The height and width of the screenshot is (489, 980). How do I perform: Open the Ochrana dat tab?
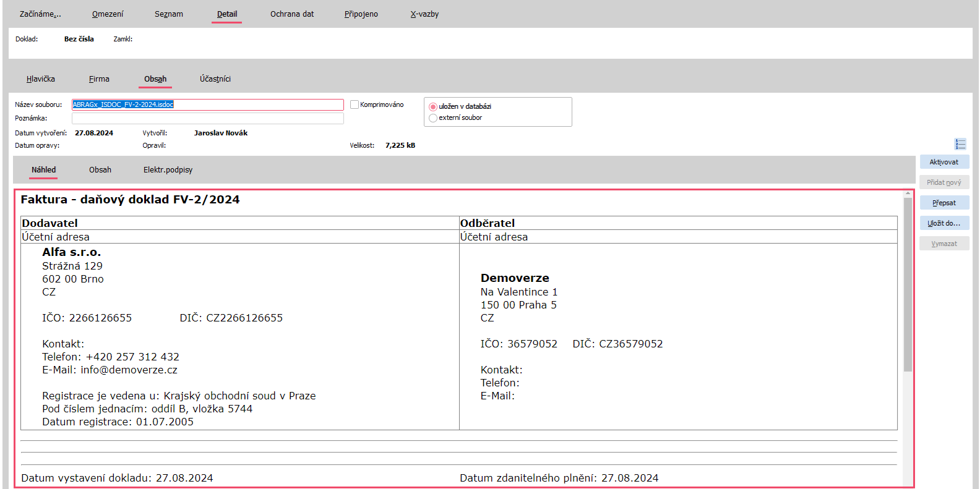click(292, 14)
